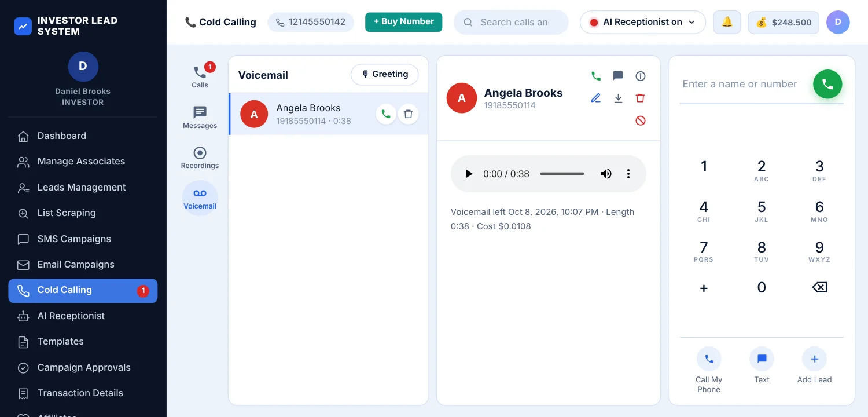Seek within the voicemail audio progress bar
The height and width of the screenshot is (417, 868).
(x=562, y=174)
